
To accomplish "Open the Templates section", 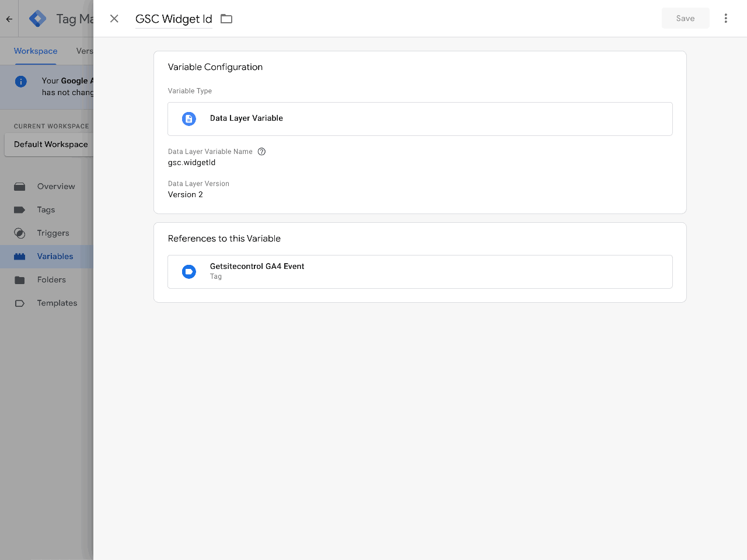I will (x=57, y=303).
